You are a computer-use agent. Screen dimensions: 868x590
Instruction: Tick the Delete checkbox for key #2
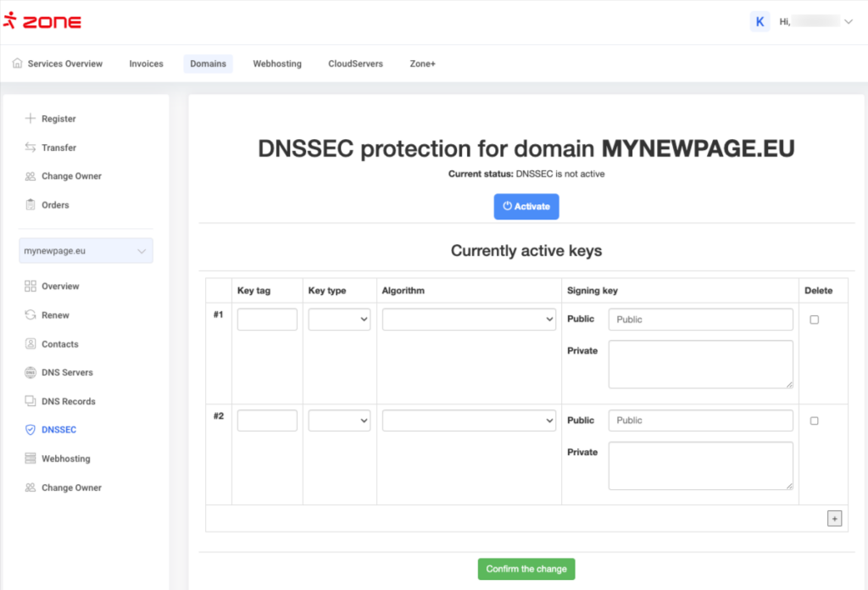[815, 420]
